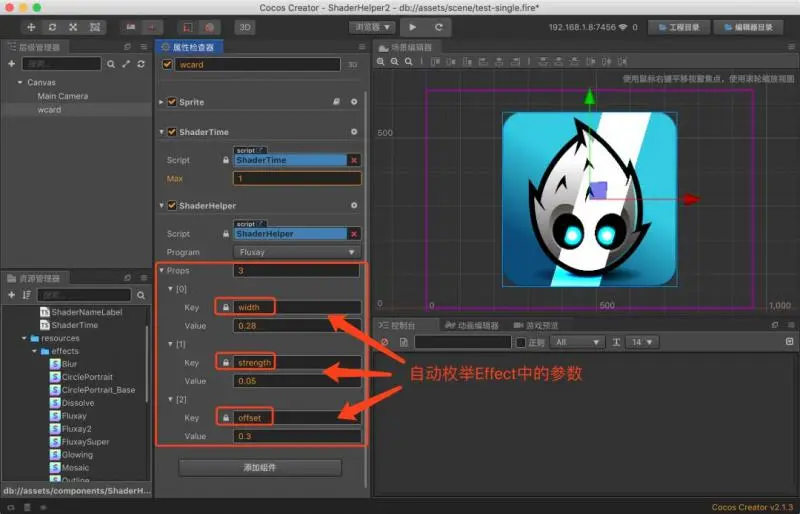Select the wcard node in the hierarchy

pyautogui.click(x=49, y=110)
